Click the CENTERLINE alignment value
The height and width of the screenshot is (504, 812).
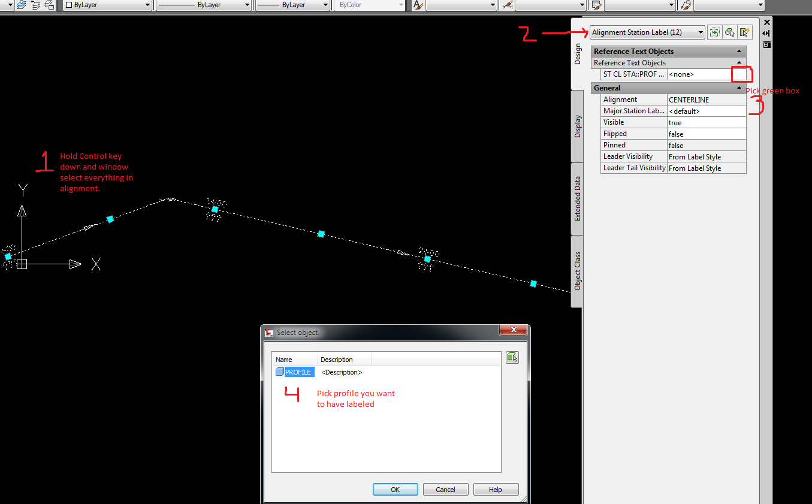[707, 100]
